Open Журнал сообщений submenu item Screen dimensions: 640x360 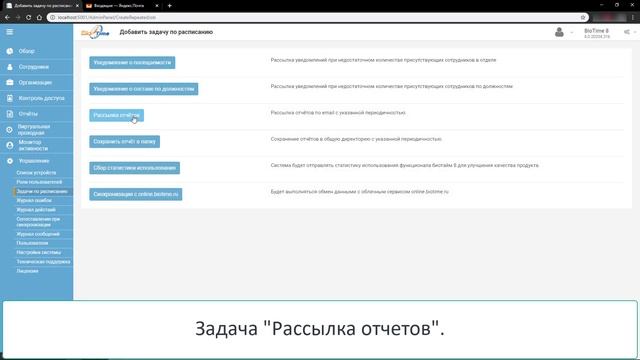coord(38,234)
